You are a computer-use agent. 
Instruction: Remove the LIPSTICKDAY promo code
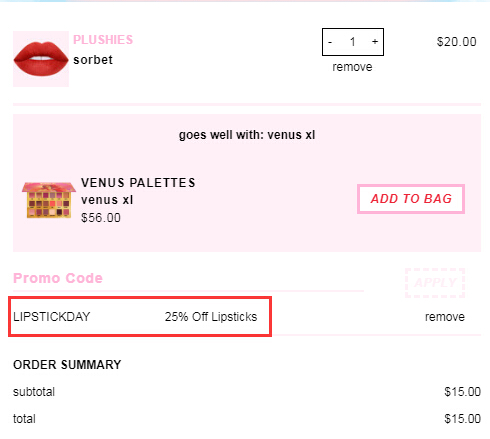pos(445,317)
